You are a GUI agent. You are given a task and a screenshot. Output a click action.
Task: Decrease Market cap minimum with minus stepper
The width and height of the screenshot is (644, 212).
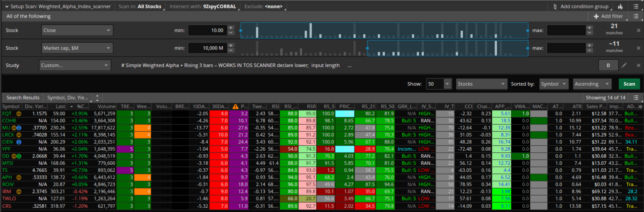231,50
